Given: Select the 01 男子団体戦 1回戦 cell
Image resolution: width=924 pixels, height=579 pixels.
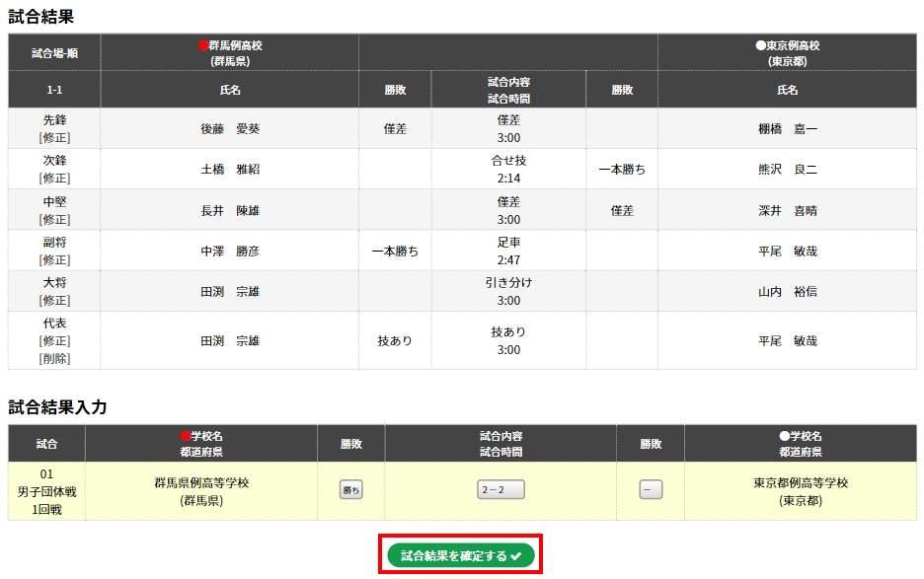Looking at the screenshot, I should [x=46, y=491].
